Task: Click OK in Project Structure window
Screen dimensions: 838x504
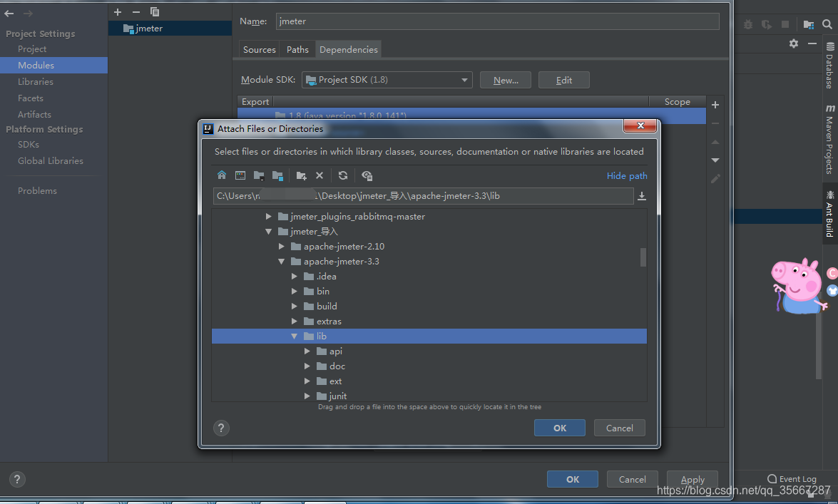Action: [573, 480]
